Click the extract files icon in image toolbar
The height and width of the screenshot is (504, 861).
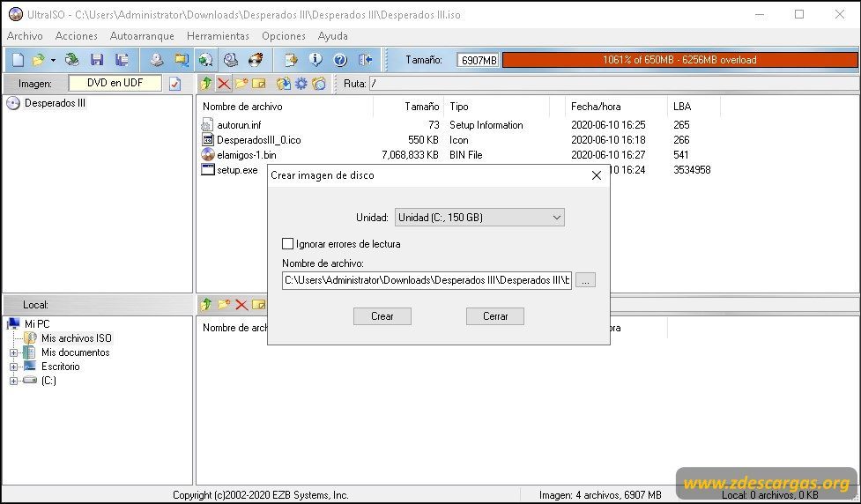coord(284,84)
